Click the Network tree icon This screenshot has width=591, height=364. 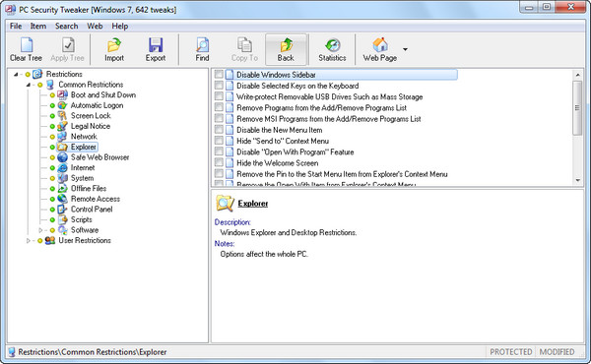tap(62, 137)
